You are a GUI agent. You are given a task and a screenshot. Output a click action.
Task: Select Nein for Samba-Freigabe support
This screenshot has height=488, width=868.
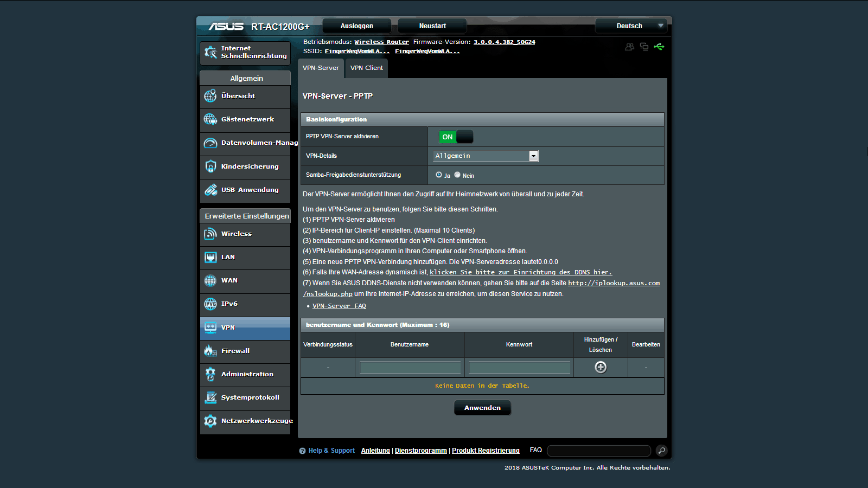point(457,175)
